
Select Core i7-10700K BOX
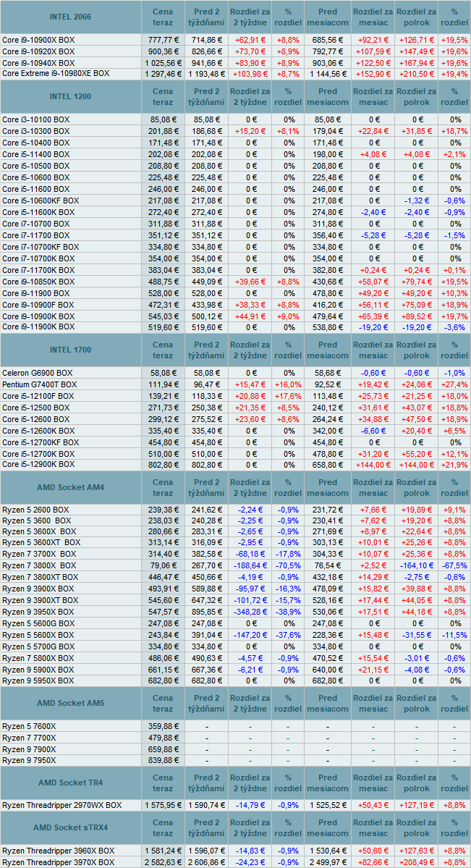[38, 258]
